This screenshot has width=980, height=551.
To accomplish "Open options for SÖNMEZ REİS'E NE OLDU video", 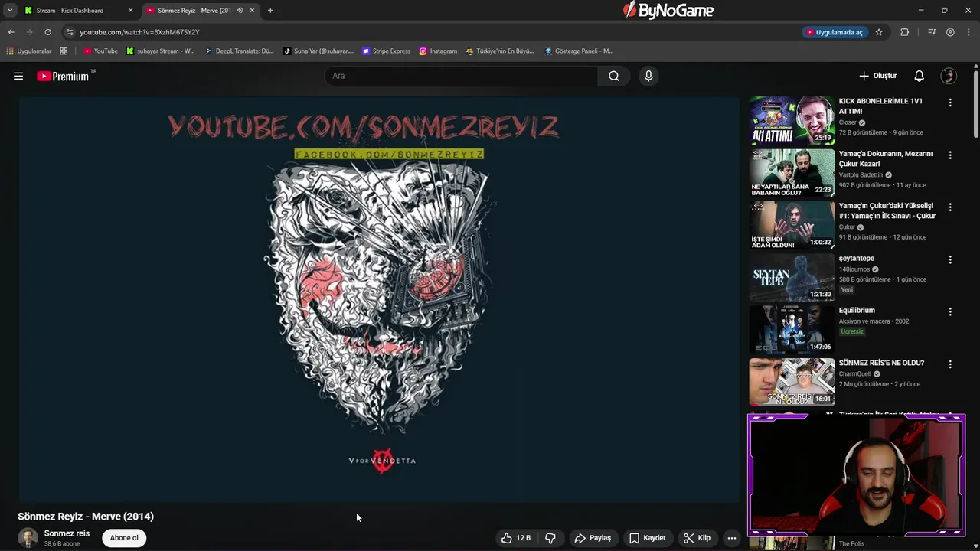I will [x=950, y=365].
